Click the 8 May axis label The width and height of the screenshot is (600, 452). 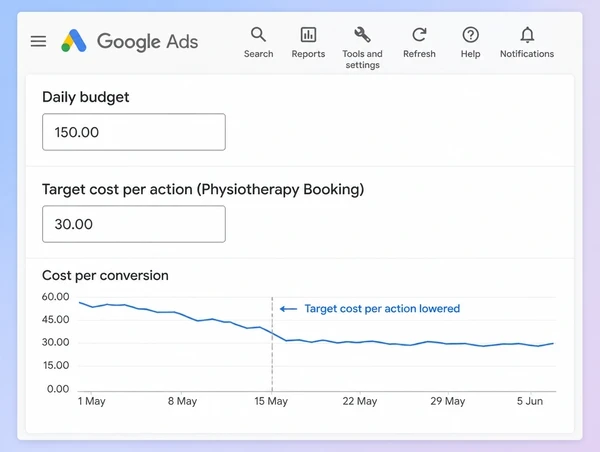(182, 401)
